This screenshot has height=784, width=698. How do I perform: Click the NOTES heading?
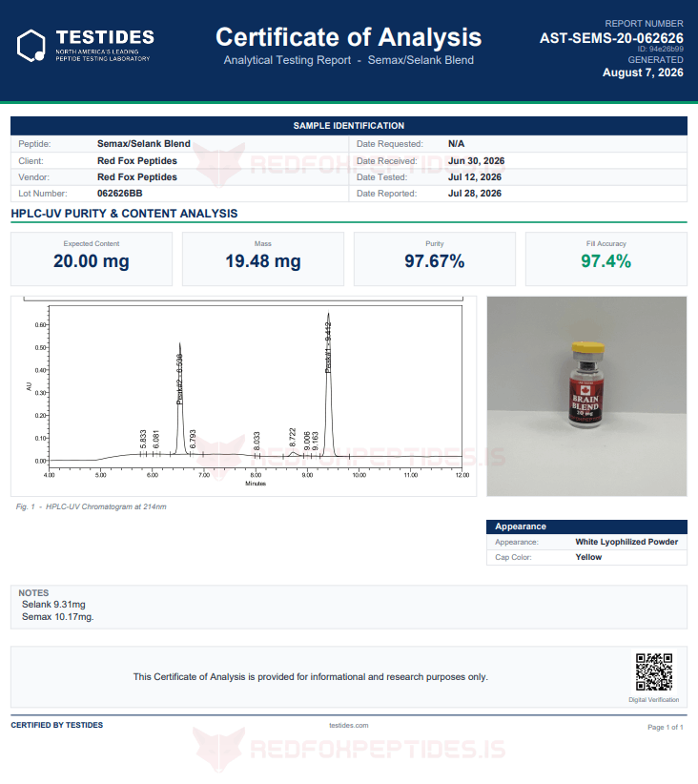click(x=33, y=593)
